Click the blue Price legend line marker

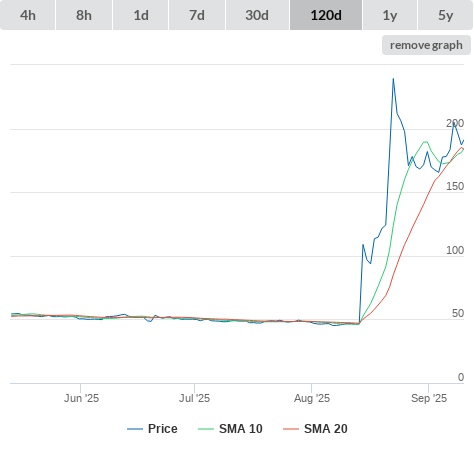click(135, 429)
